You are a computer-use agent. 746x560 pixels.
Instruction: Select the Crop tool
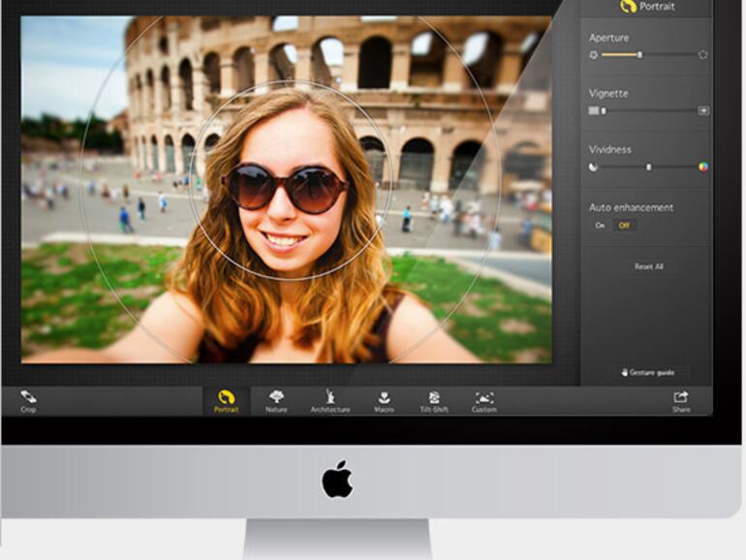pyautogui.click(x=28, y=401)
